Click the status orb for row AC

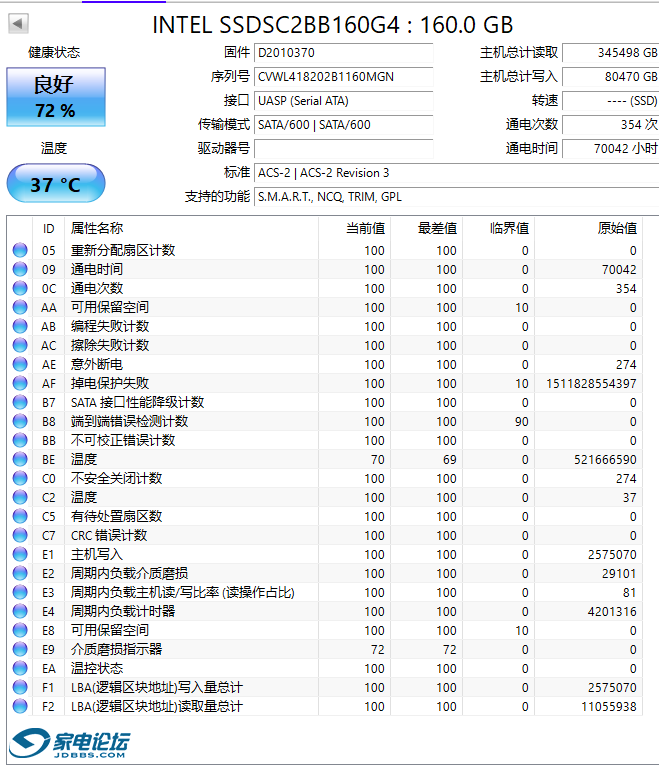pos(20,345)
